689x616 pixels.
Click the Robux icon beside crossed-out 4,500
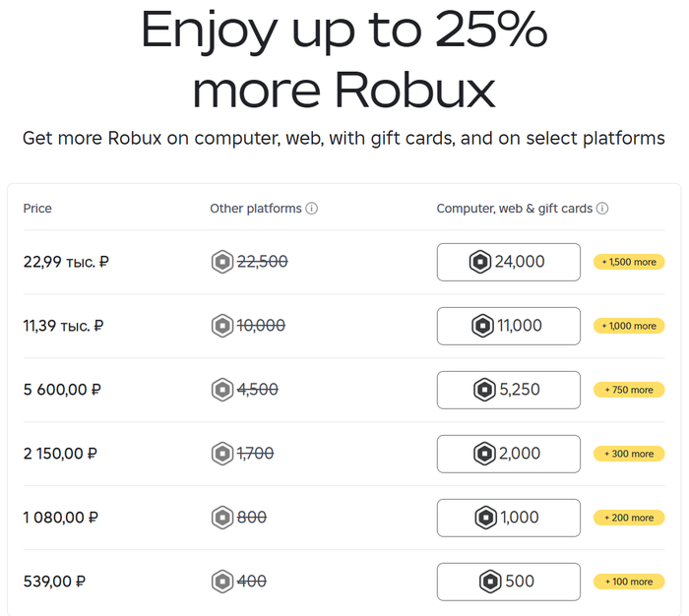pyautogui.click(x=222, y=390)
